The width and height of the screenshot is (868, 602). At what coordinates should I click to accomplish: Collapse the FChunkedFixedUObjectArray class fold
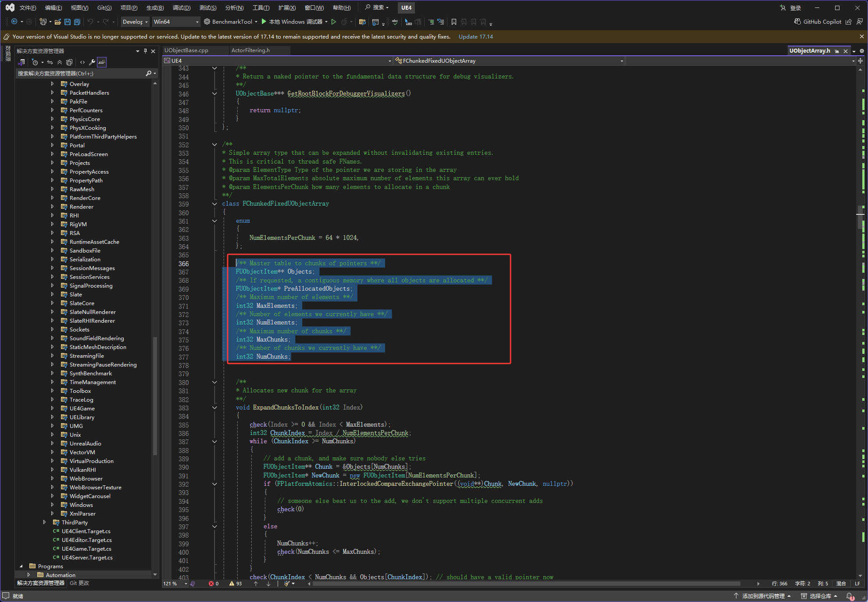214,203
